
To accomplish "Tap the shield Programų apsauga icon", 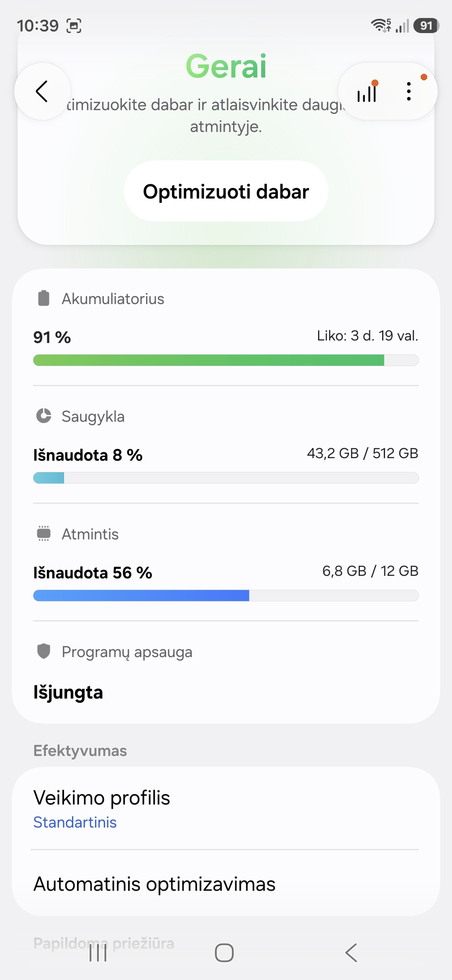I will 44,651.
